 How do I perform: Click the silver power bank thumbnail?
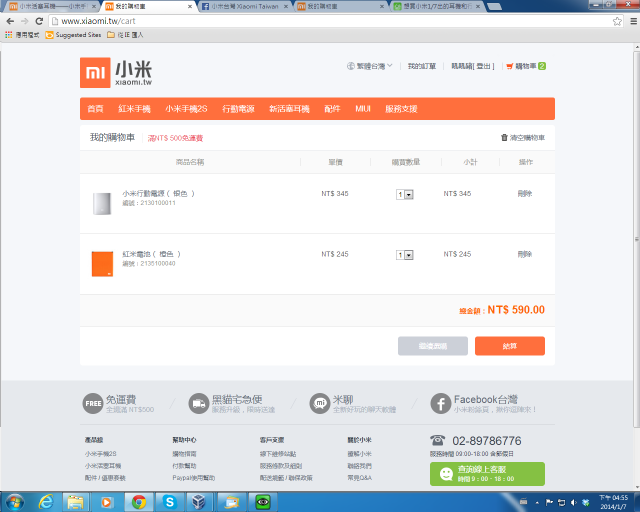click(102, 203)
